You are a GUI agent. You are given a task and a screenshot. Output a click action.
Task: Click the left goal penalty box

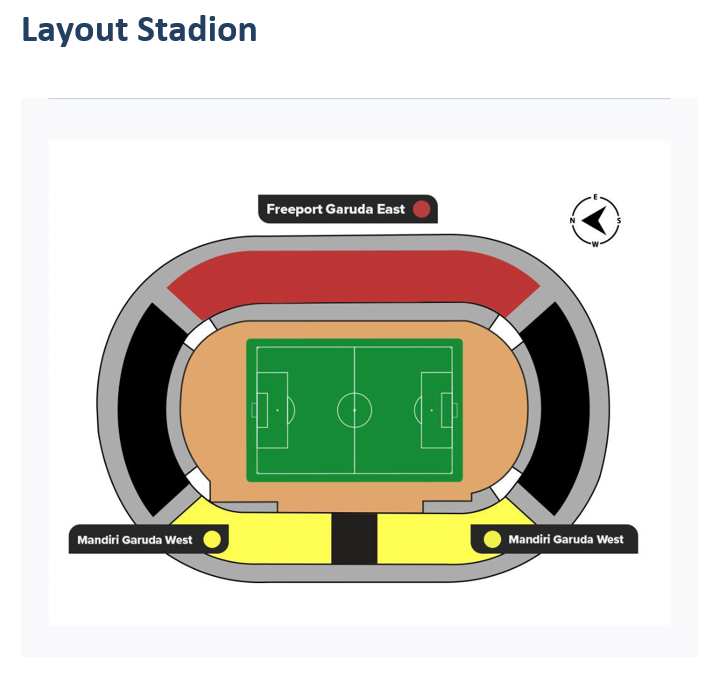click(x=272, y=410)
